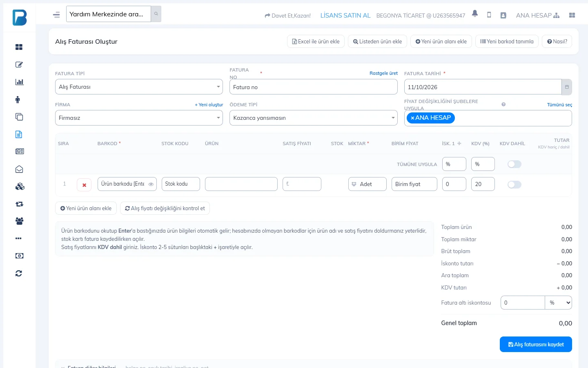Click the apps grid icon at top right
Image resolution: width=588 pixels, height=368 pixels.
[572, 15]
